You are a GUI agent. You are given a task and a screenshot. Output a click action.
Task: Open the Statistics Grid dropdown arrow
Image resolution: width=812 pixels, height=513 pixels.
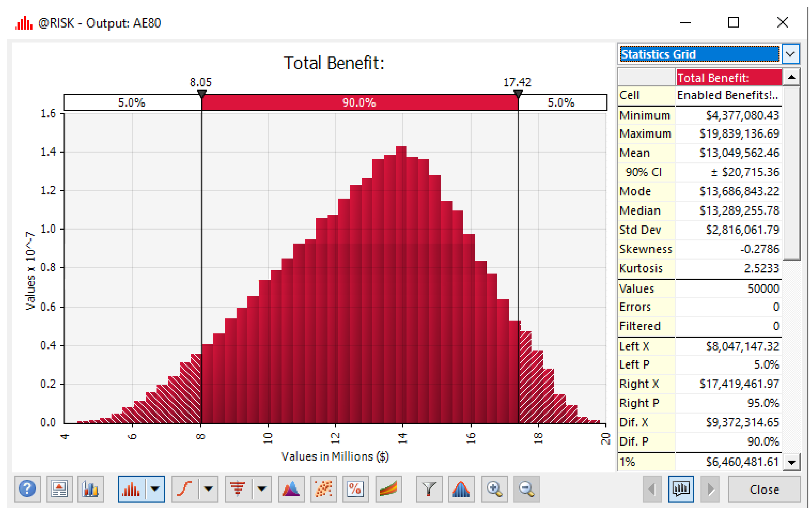pyautogui.click(x=790, y=54)
